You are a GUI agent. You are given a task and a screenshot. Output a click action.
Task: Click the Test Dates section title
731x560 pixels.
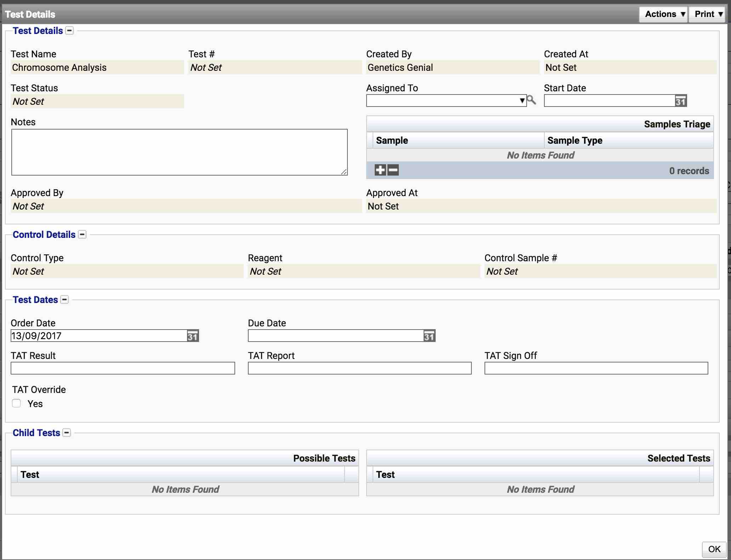click(35, 299)
